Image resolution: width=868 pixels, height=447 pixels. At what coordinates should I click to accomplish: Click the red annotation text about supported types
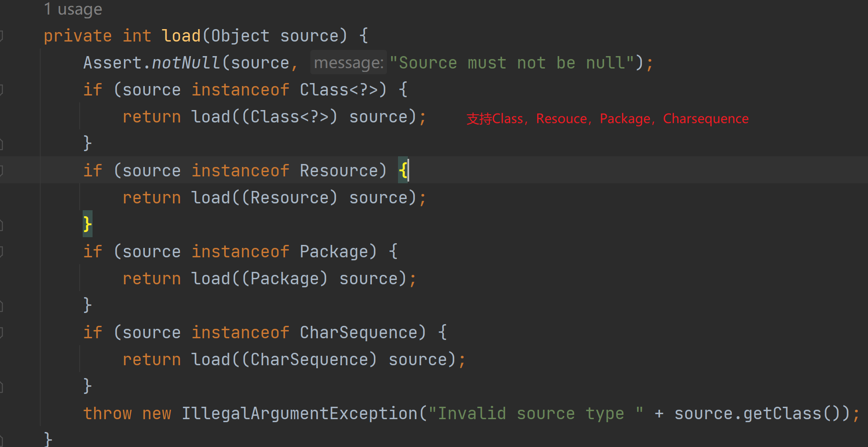pos(608,119)
